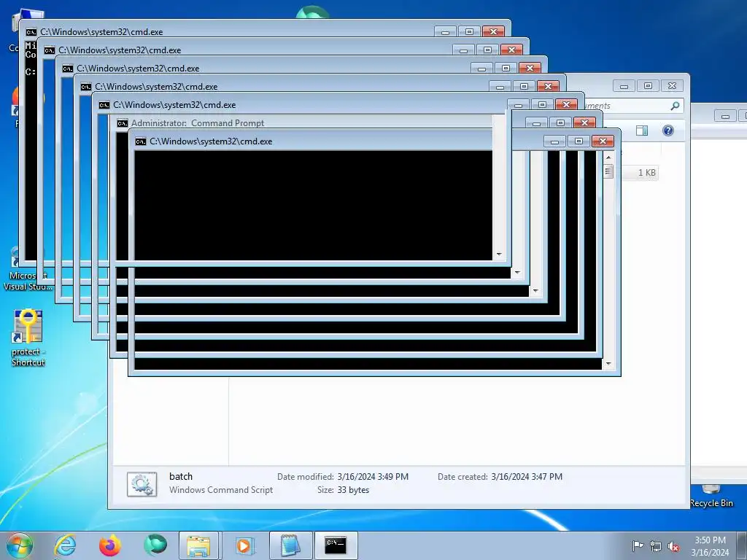The width and height of the screenshot is (747, 560).
Task: Launch Windows Media Player from taskbar
Action: coord(244,545)
